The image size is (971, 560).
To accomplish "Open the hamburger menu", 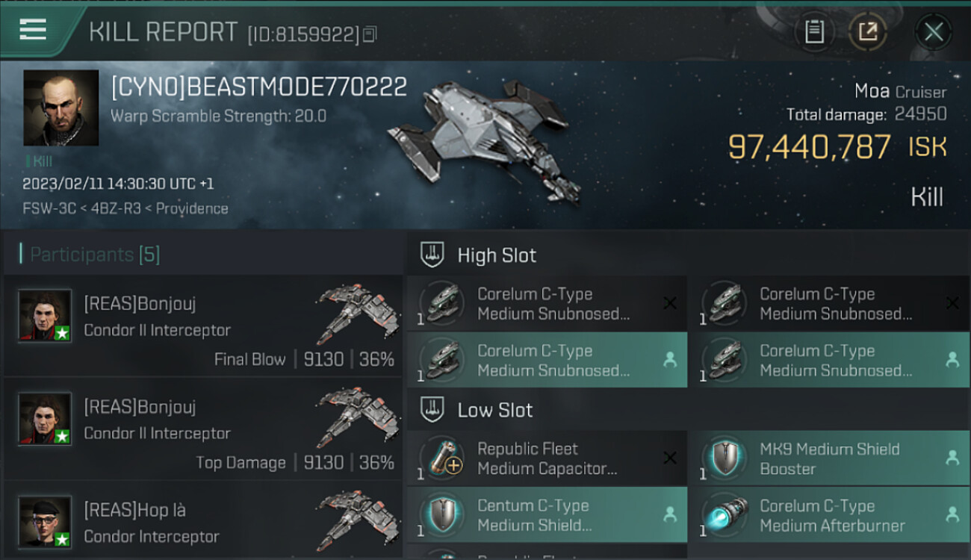I will (33, 30).
